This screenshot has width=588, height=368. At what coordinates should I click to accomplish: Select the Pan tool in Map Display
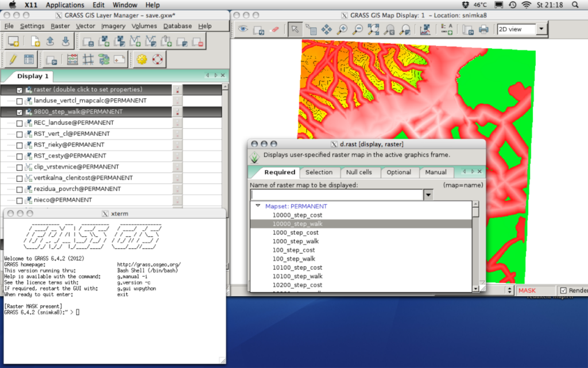coord(327,29)
